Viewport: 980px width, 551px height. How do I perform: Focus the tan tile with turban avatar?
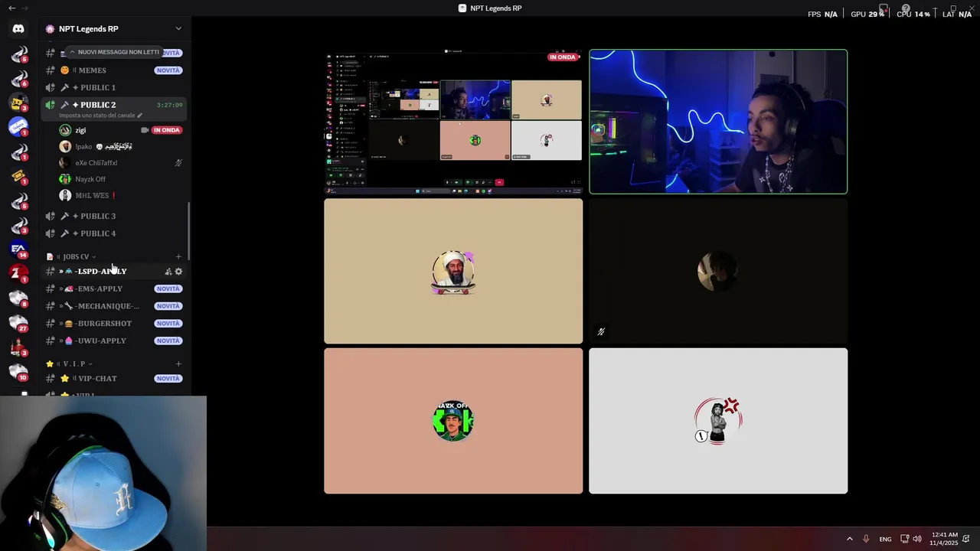(x=453, y=271)
